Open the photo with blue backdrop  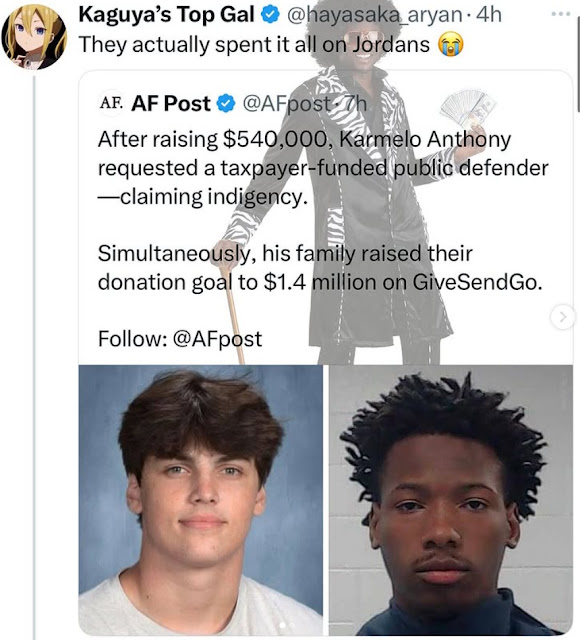point(200,500)
